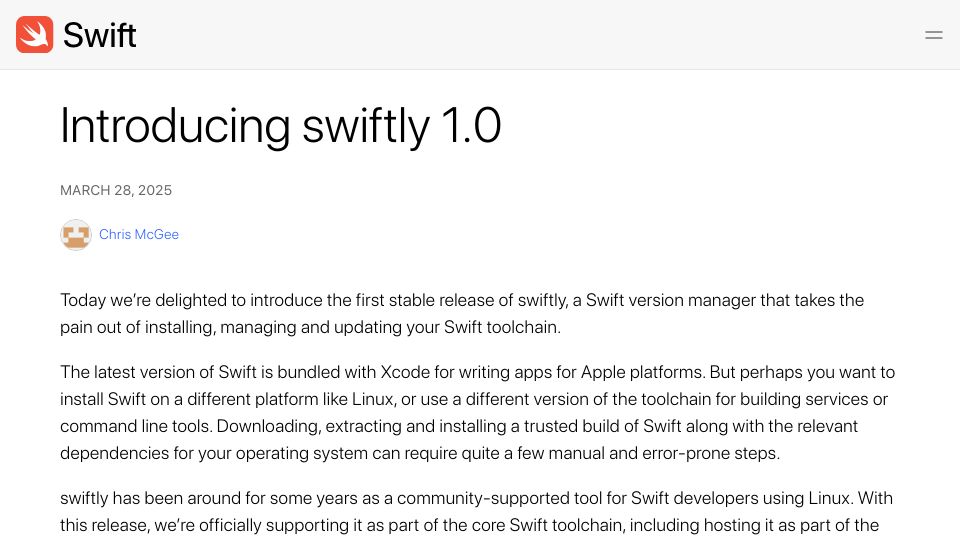Viewport: 960px width, 540px height.
Task: Click the Swift bird logo icon
Action: (x=34, y=35)
